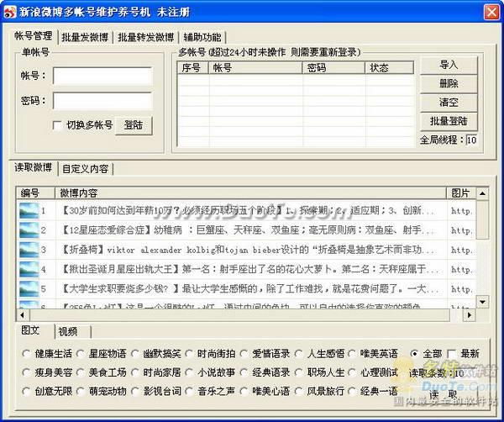This screenshot has width=504, height=422.
Task: Click the list's vertical scroll up arrow
Action: pyautogui.click(x=482, y=193)
